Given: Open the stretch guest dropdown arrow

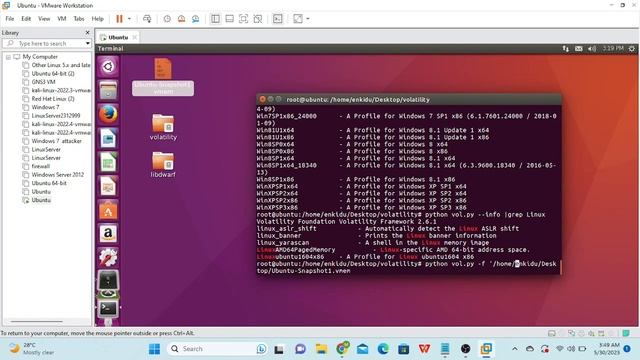Looking at the screenshot, I should tap(308, 19).
